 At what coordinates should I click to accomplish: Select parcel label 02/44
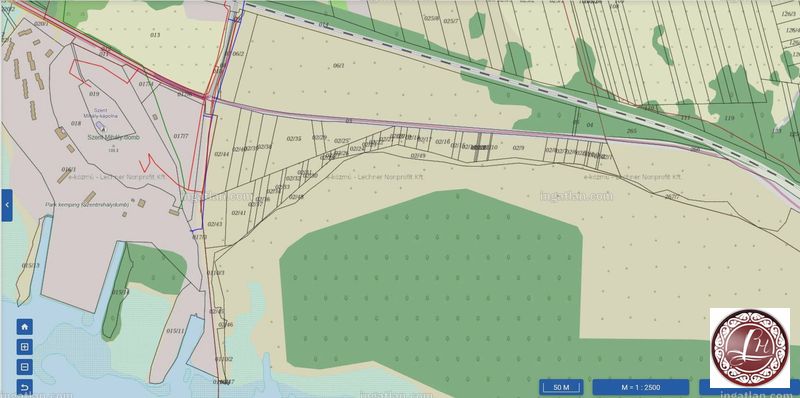(221, 154)
